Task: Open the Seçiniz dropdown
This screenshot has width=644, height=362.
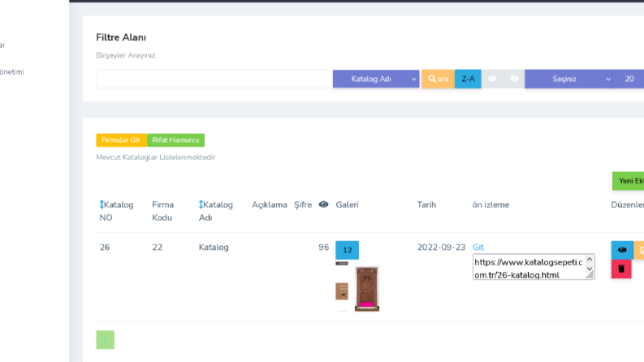Action: tap(568, 79)
